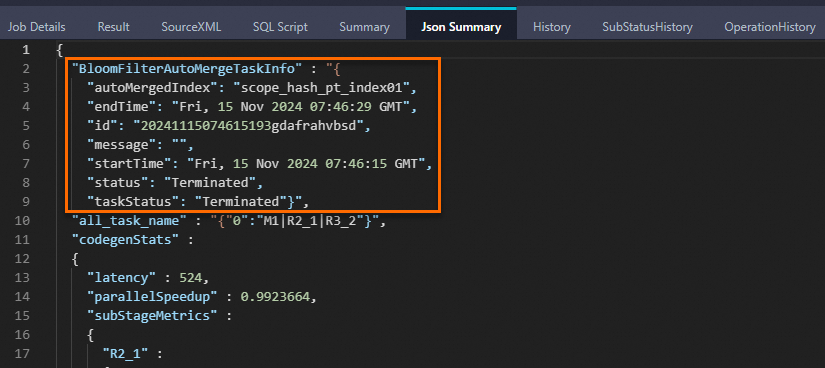Click the "subStageMetrics" key

click(x=153, y=316)
